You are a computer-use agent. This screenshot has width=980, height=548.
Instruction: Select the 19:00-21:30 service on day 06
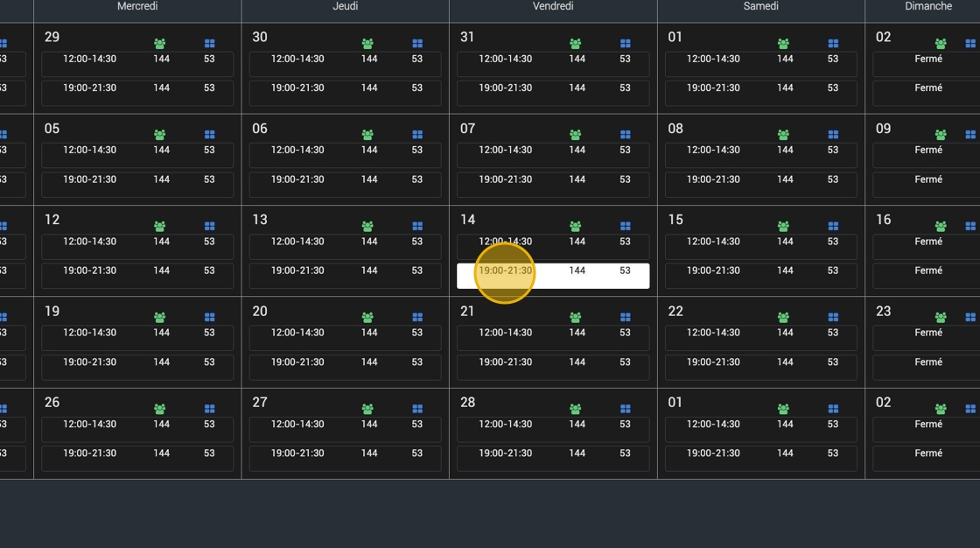(345, 186)
